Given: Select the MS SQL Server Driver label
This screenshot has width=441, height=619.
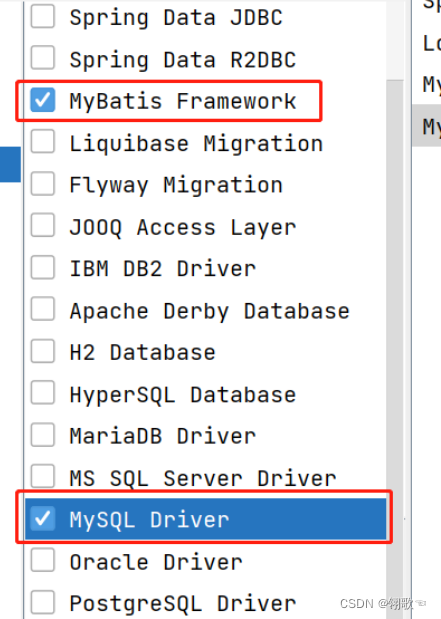Looking at the screenshot, I should coord(203,478).
